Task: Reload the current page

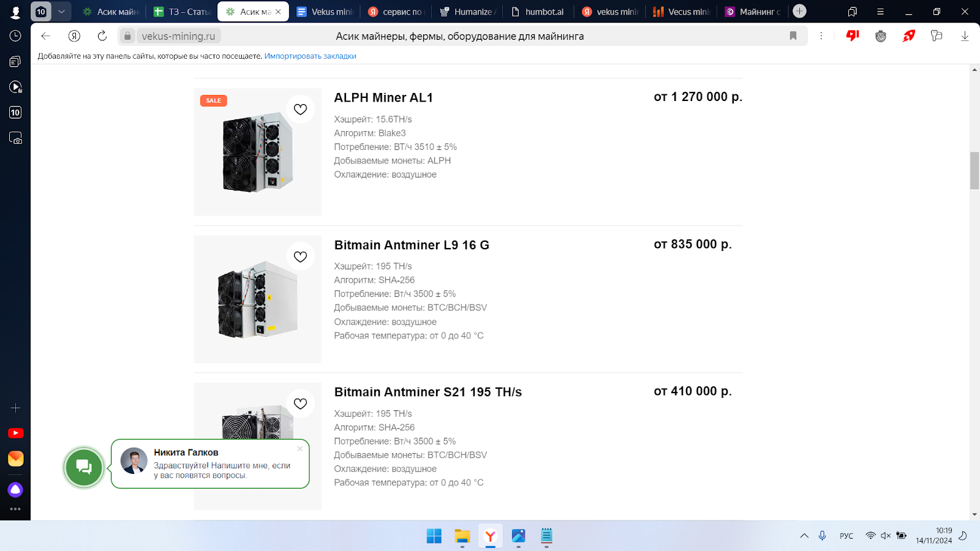Action: 102,36
